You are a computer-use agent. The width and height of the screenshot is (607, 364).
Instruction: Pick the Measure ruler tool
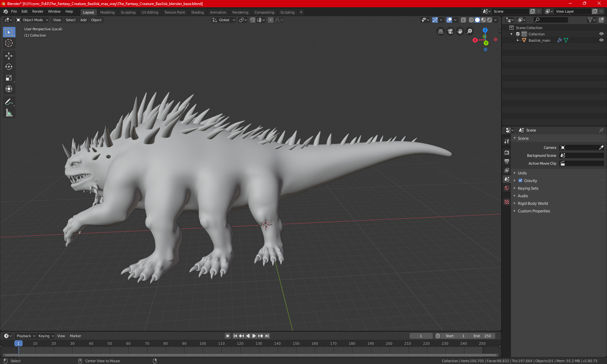(9, 113)
